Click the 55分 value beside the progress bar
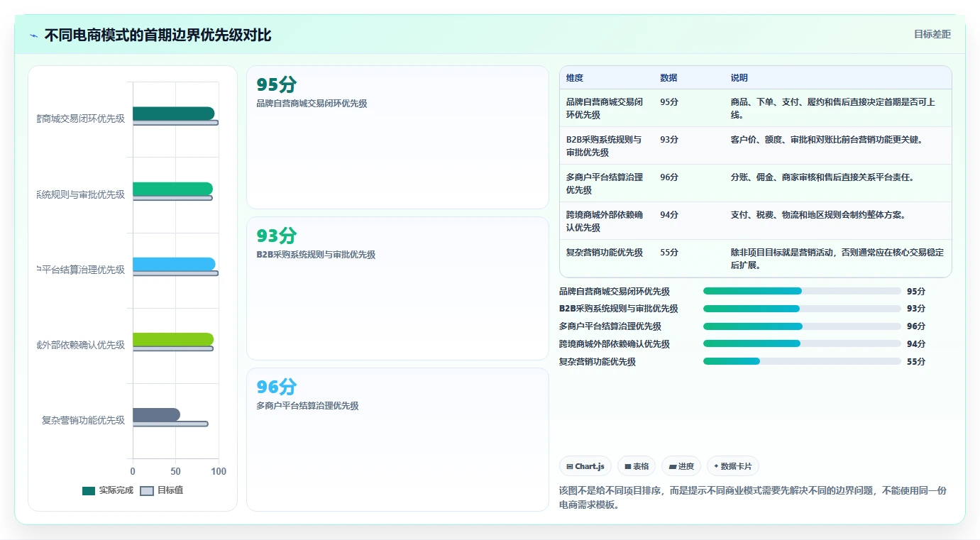This screenshot has width=980, height=540. coord(916,362)
